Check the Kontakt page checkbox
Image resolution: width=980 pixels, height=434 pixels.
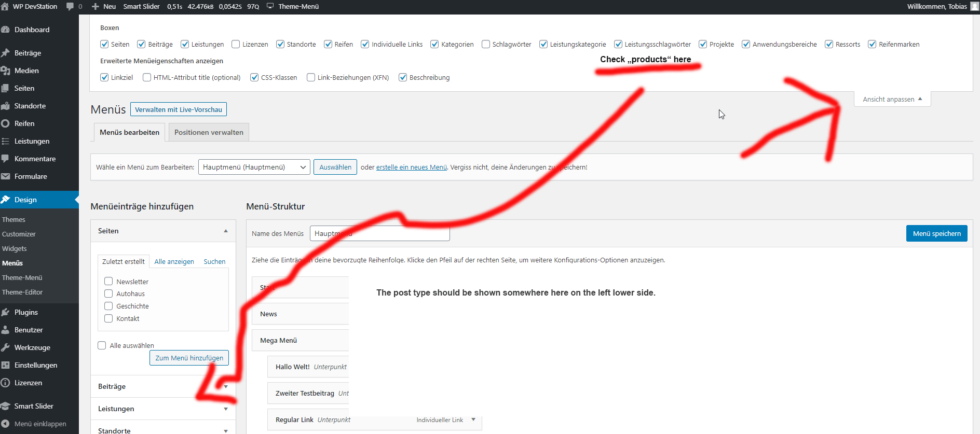click(108, 318)
